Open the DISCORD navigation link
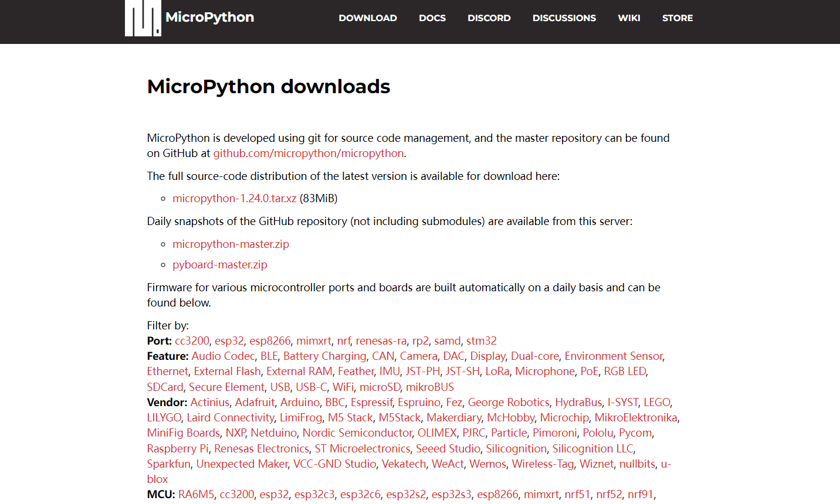The height and width of the screenshot is (504, 840). point(489,18)
